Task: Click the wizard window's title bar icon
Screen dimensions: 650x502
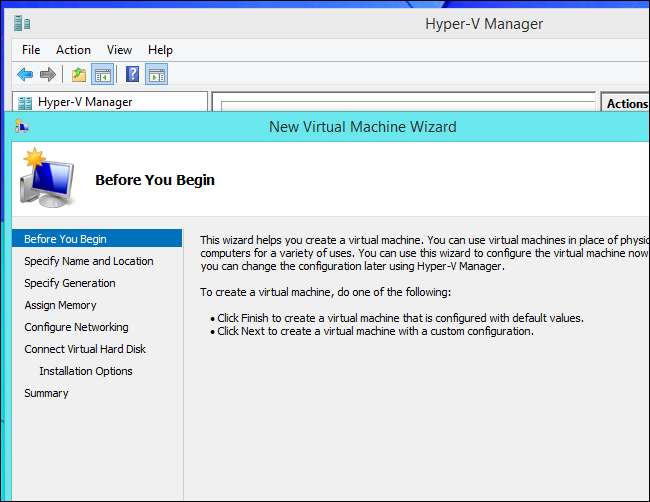Action: pyautogui.click(x=22, y=127)
